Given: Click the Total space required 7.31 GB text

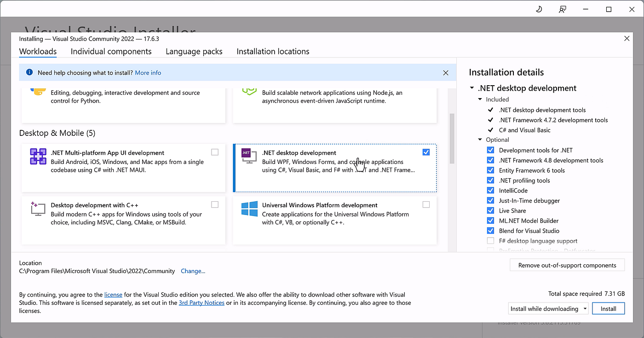Looking at the screenshot, I should (x=586, y=294).
